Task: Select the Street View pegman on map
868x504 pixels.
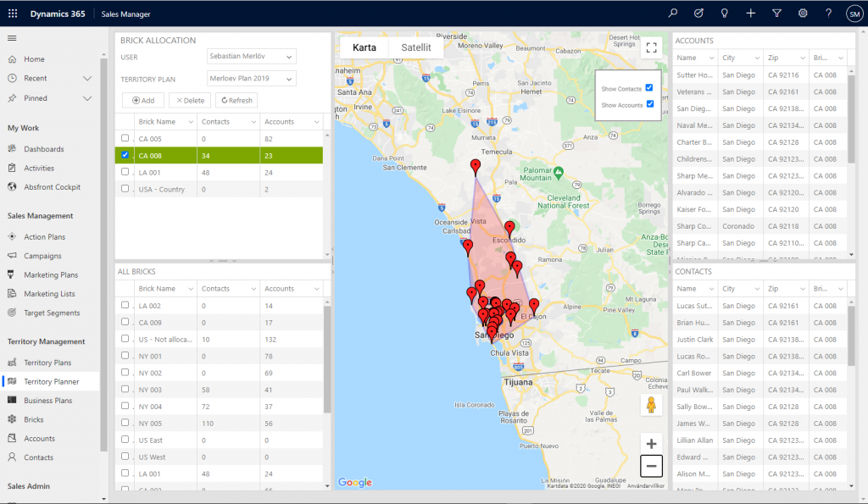Action: click(651, 405)
